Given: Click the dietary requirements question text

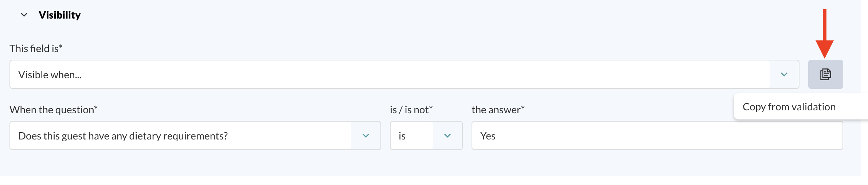Looking at the screenshot, I should (123, 136).
